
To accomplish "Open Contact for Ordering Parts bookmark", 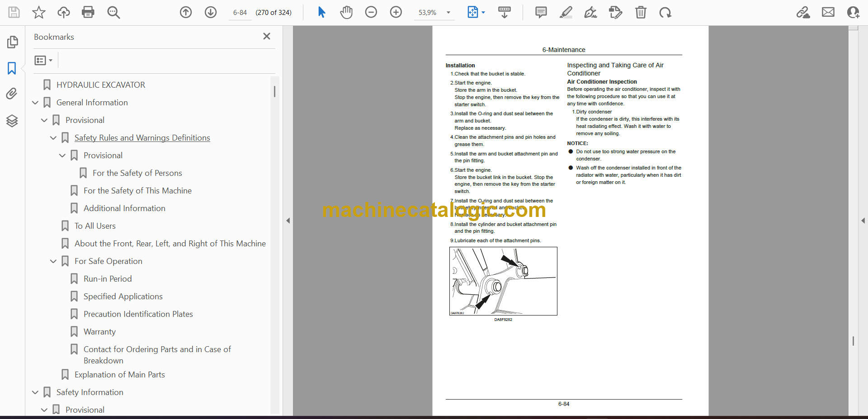I will point(157,355).
